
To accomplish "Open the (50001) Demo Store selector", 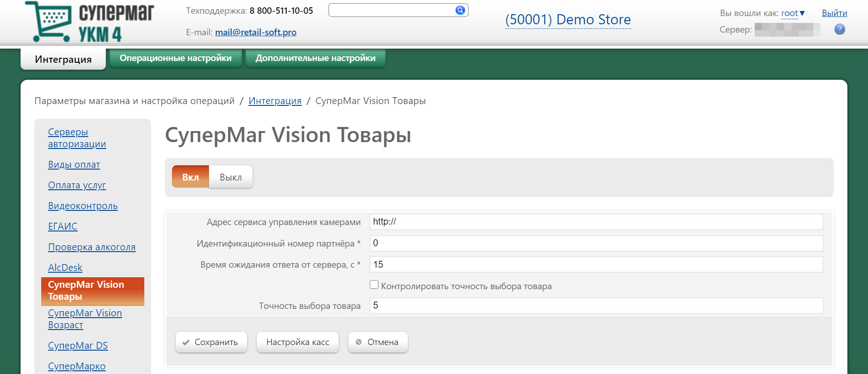I will coord(568,20).
